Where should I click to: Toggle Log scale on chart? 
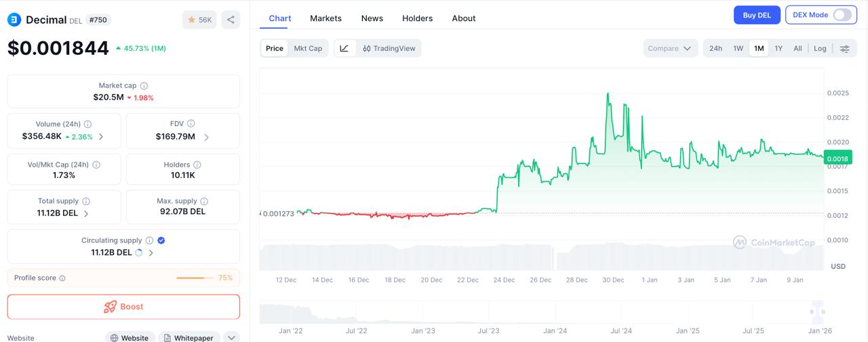point(820,48)
